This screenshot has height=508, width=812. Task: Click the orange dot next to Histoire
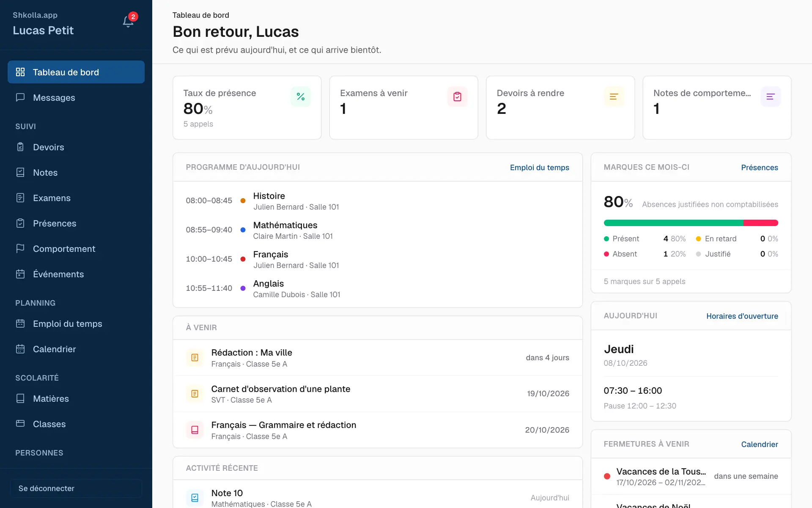pyautogui.click(x=243, y=201)
